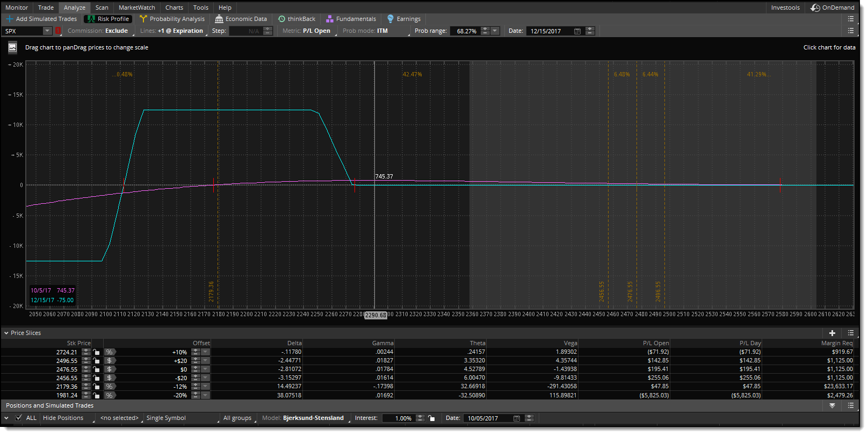Open the Earnings section
868x435 pixels.
(x=403, y=19)
